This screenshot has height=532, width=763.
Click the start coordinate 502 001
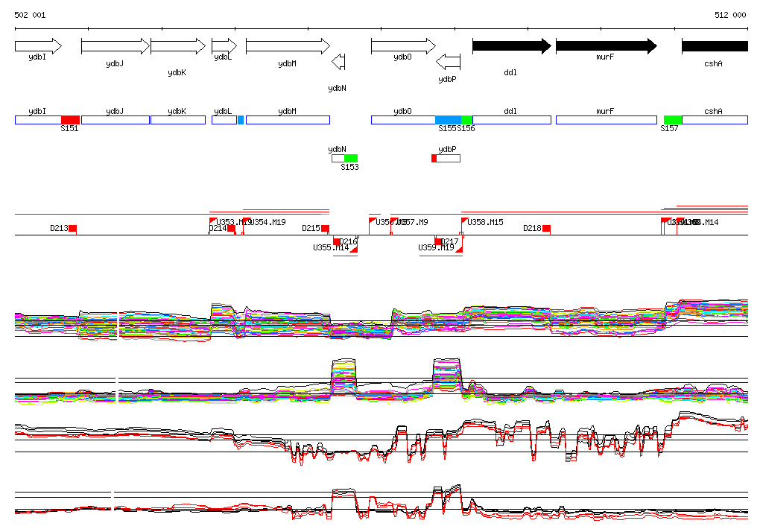pyautogui.click(x=30, y=15)
